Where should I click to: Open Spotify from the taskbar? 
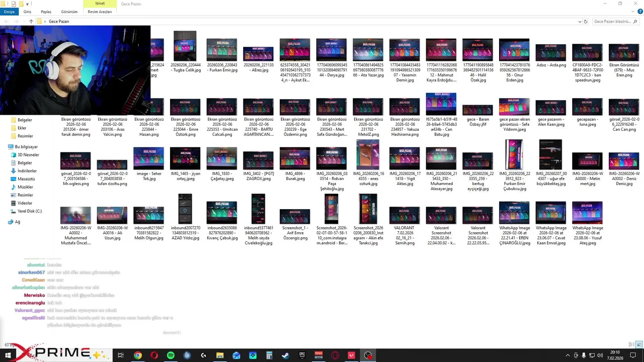tap(171, 355)
